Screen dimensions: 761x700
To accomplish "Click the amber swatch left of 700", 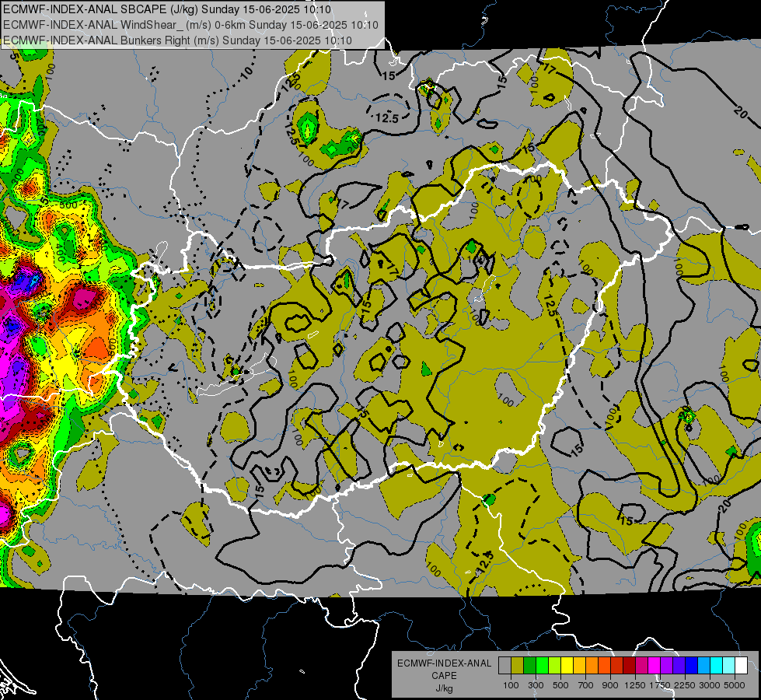I will click(579, 666).
